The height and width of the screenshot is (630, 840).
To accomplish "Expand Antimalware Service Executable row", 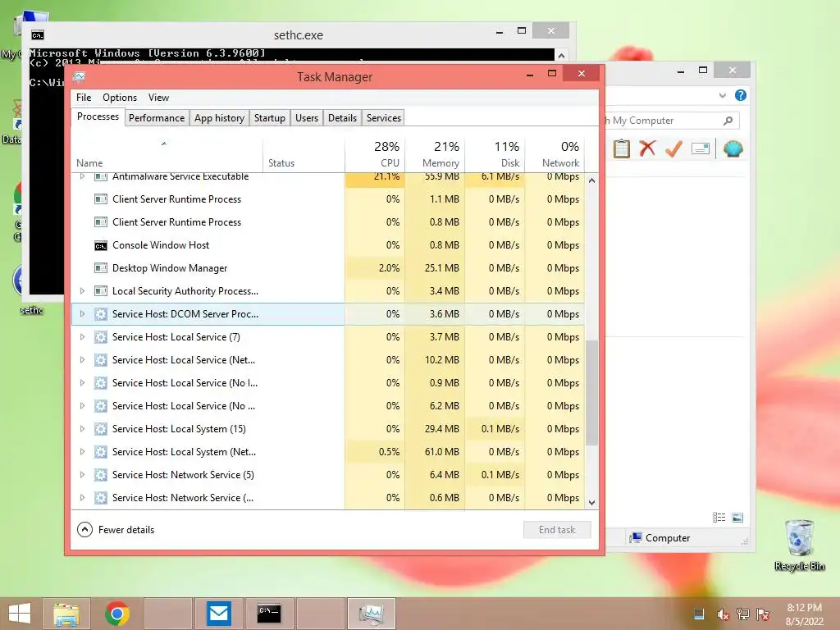I will pyautogui.click(x=82, y=176).
